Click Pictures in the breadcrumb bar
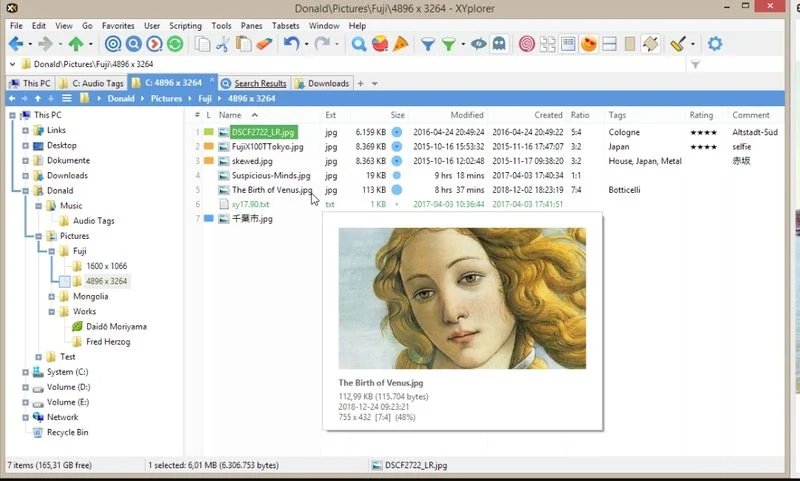 166,98
